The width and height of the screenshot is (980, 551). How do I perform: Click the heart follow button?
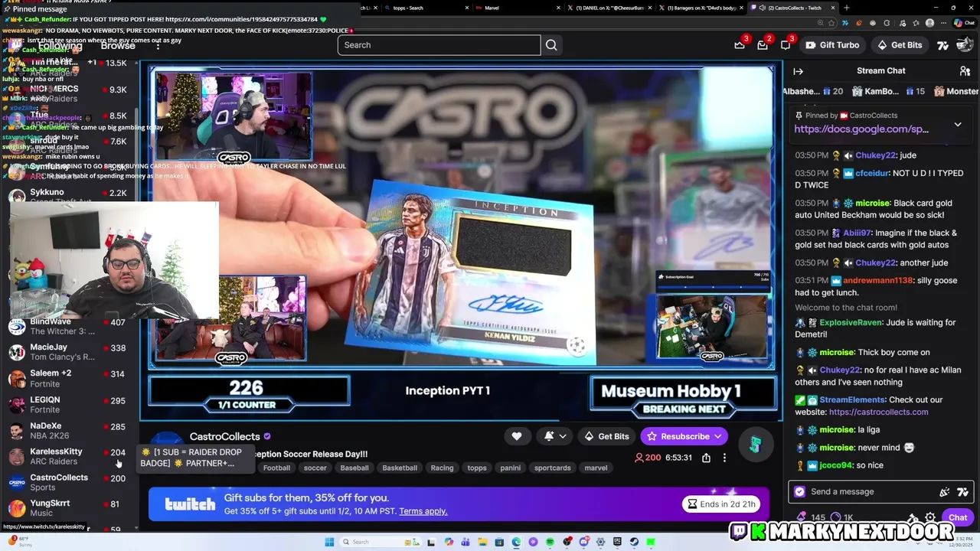[517, 436]
